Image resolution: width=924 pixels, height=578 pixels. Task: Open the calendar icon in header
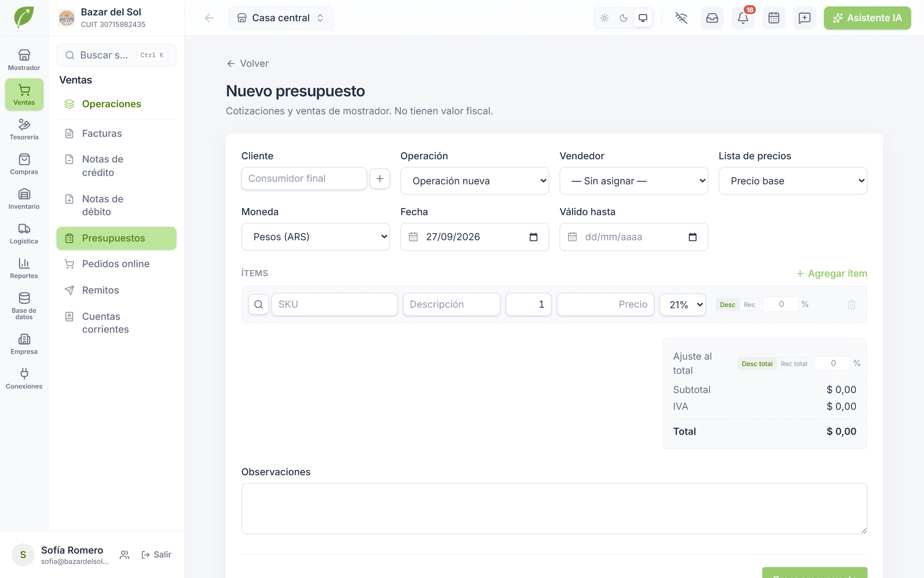click(774, 18)
